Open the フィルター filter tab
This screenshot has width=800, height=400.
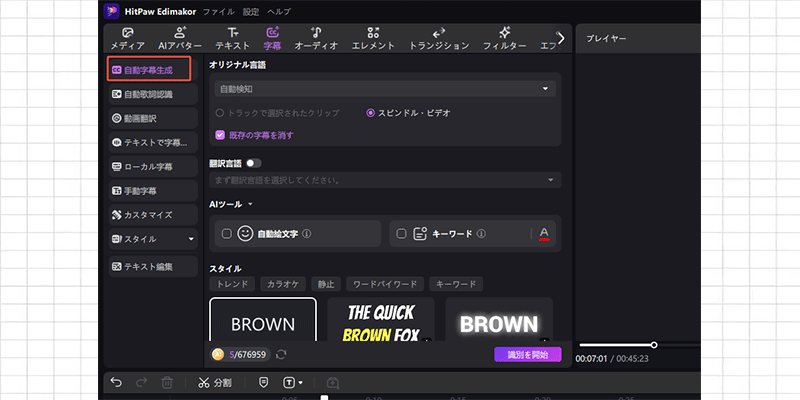pos(505,39)
